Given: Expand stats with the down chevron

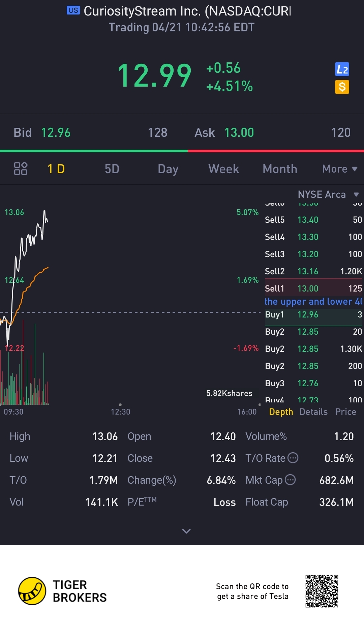Looking at the screenshot, I should point(186,531).
